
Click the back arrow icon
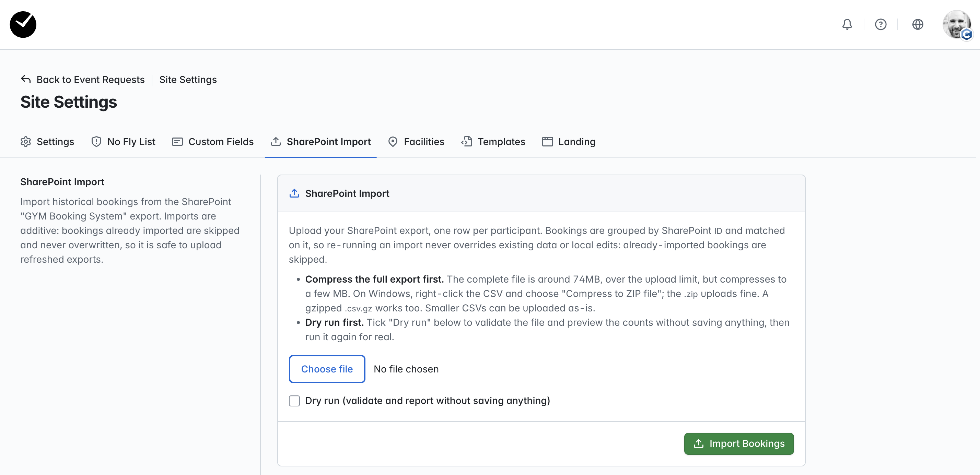point(26,79)
